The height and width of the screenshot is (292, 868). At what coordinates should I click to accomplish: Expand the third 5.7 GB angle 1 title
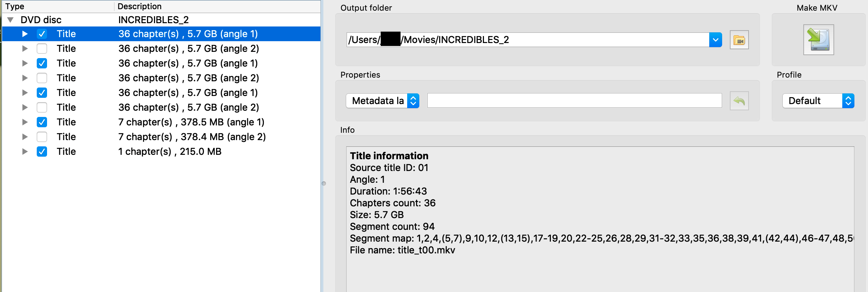coord(25,93)
